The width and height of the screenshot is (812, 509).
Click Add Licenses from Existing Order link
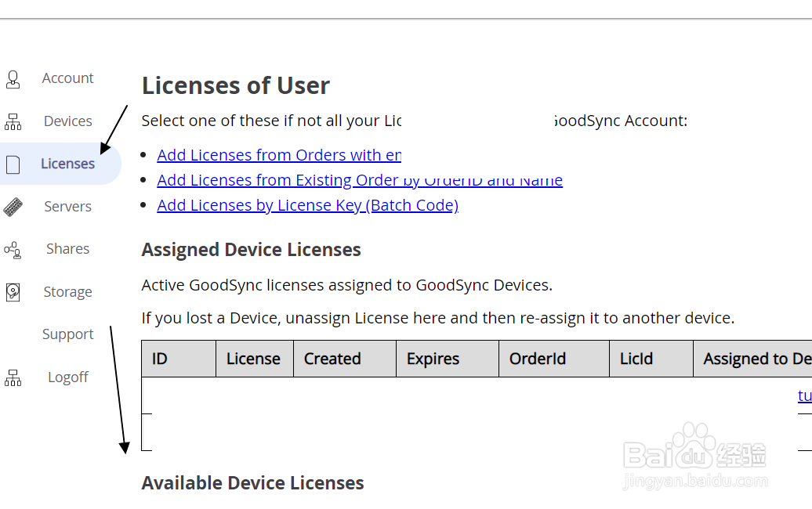click(x=359, y=180)
